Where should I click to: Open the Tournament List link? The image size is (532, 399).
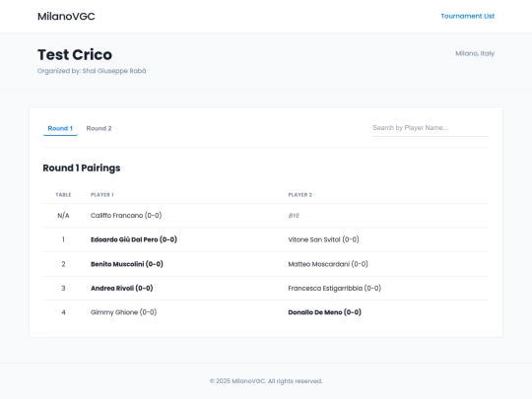(467, 16)
